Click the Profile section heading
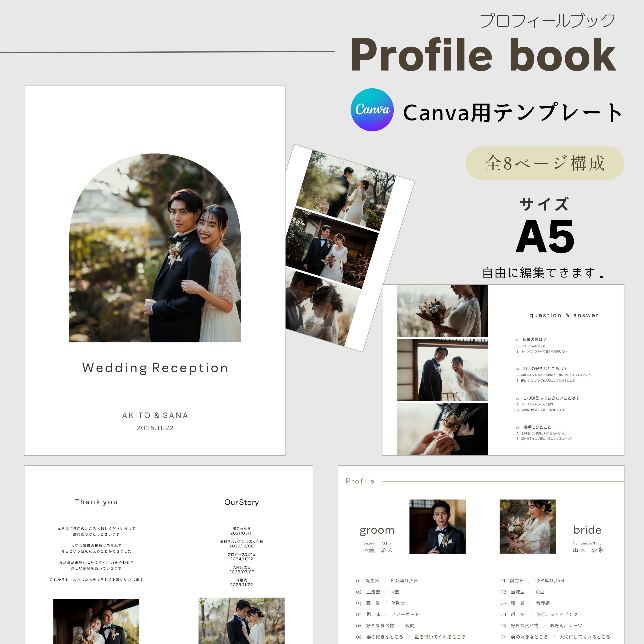644x644 pixels. coord(360,481)
